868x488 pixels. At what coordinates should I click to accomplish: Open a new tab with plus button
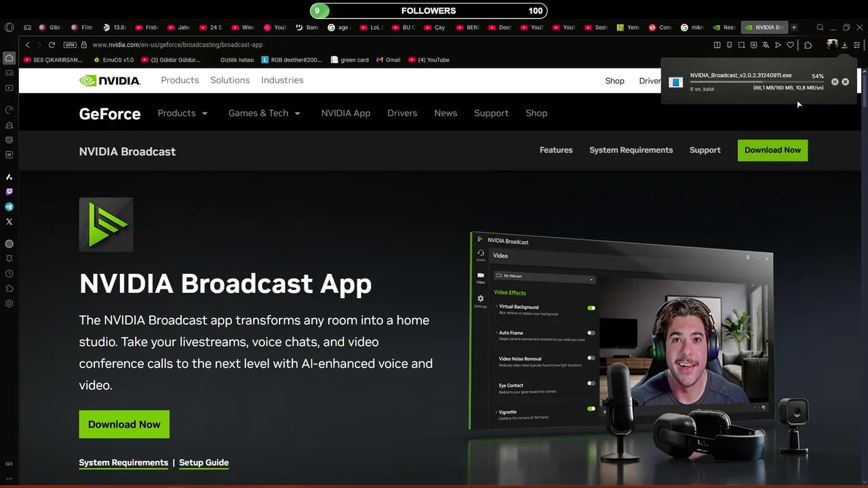pyautogui.click(x=794, y=28)
